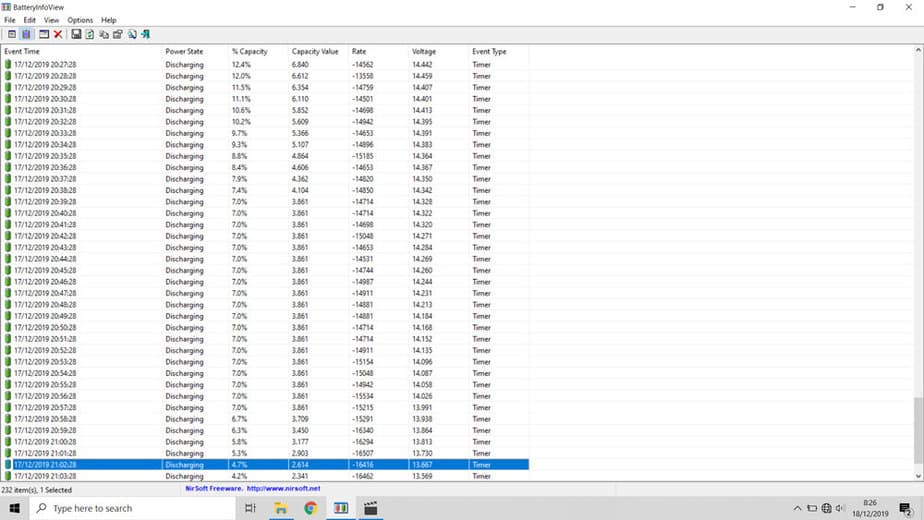
Task: Click the Find toolbar icon
Action: tap(132, 34)
